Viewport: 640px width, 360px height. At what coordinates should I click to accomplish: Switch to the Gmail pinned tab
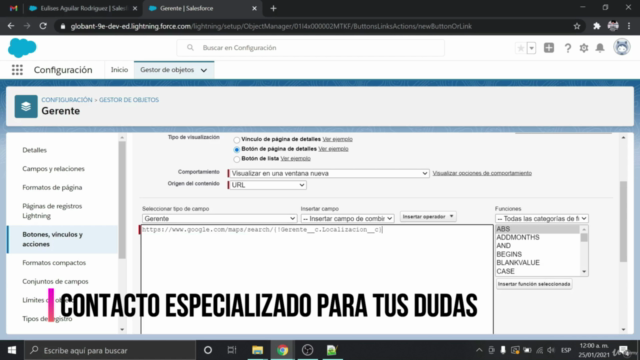point(13,8)
